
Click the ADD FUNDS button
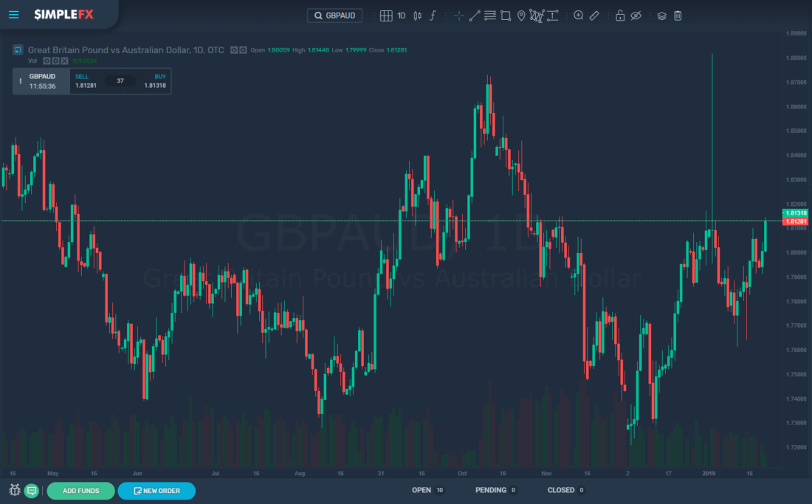tap(80, 490)
